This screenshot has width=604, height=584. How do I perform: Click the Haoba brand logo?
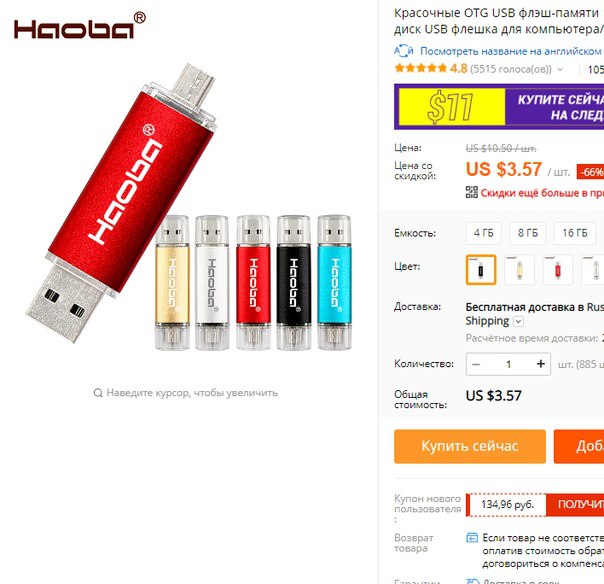point(79,25)
